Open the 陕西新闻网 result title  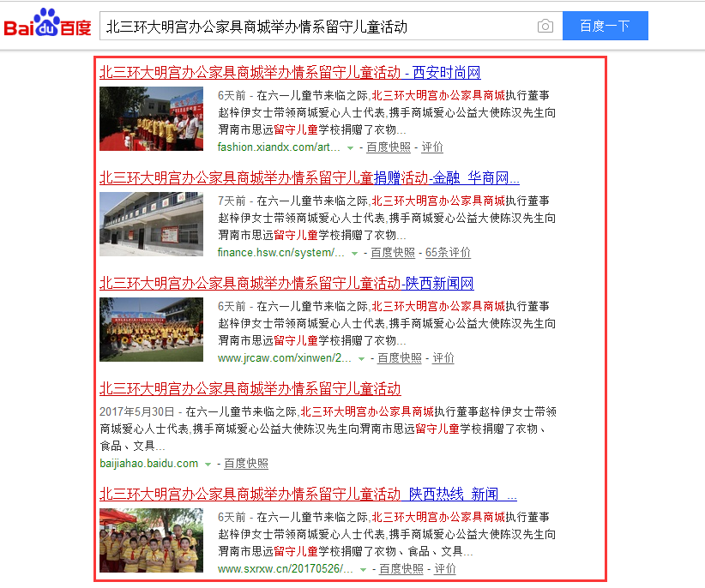tap(286, 284)
